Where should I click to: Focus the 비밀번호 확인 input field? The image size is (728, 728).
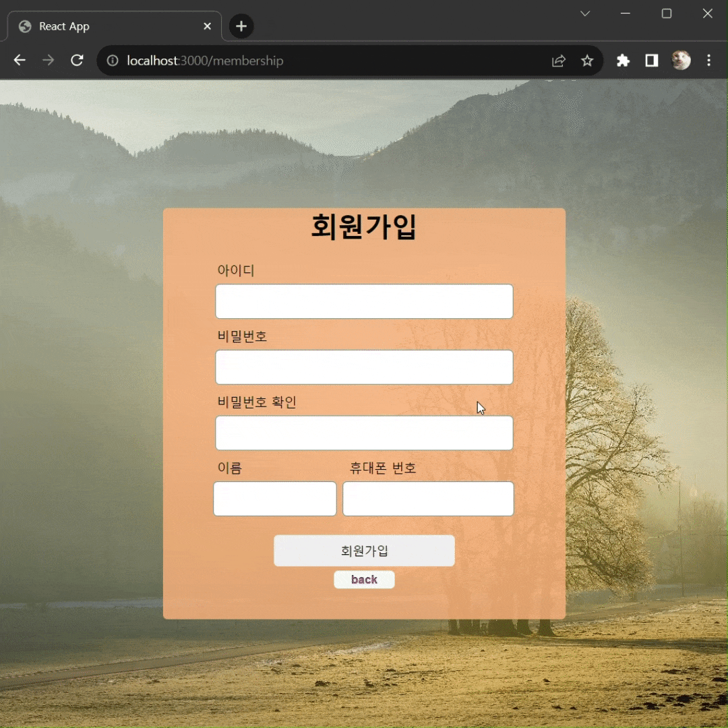(364, 433)
